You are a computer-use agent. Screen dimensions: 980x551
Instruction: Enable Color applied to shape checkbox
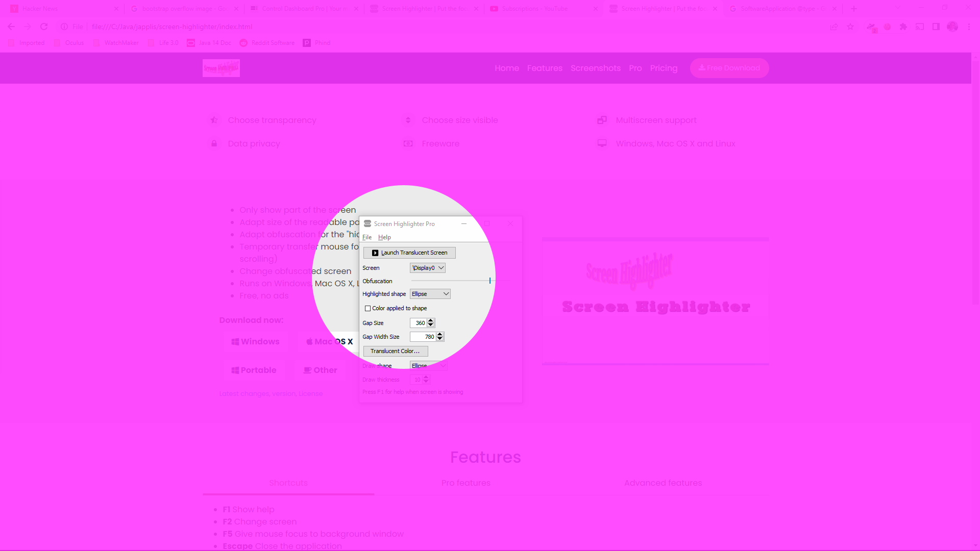pos(367,308)
